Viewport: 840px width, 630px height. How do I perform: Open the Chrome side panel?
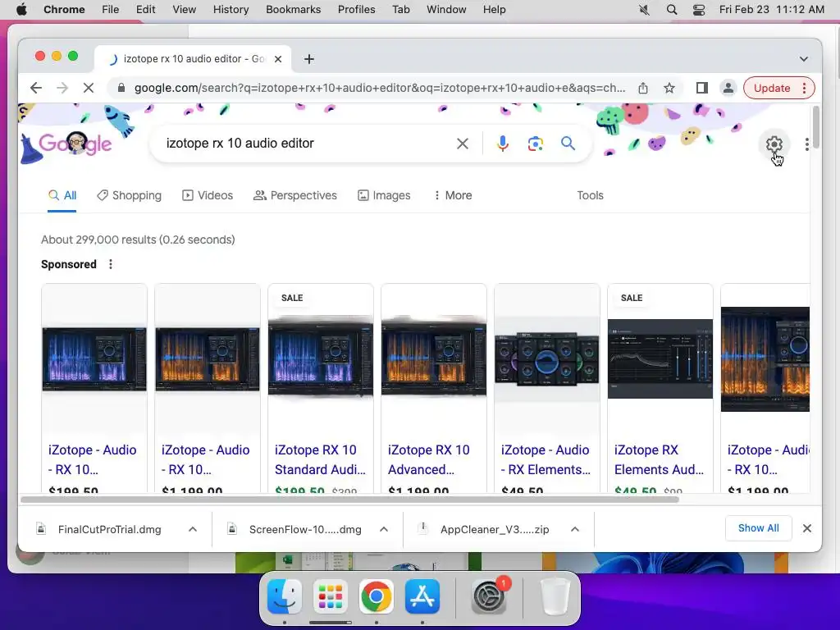[702, 88]
